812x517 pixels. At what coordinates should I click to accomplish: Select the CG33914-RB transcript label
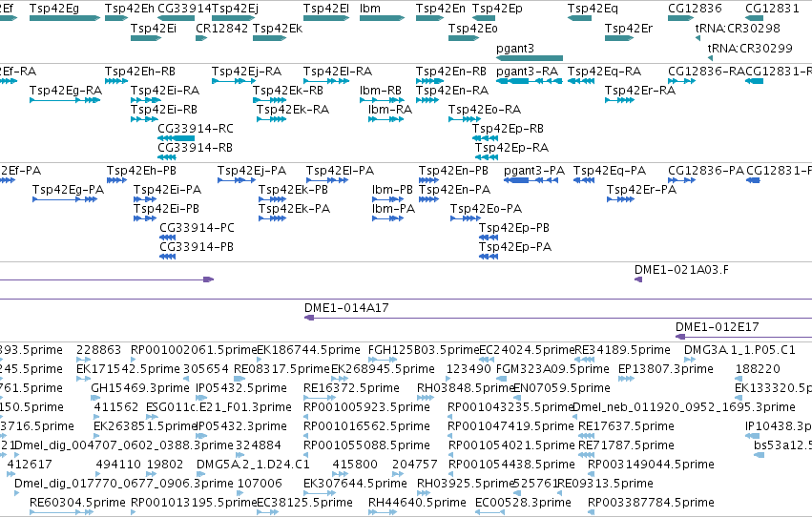pos(195,148)
